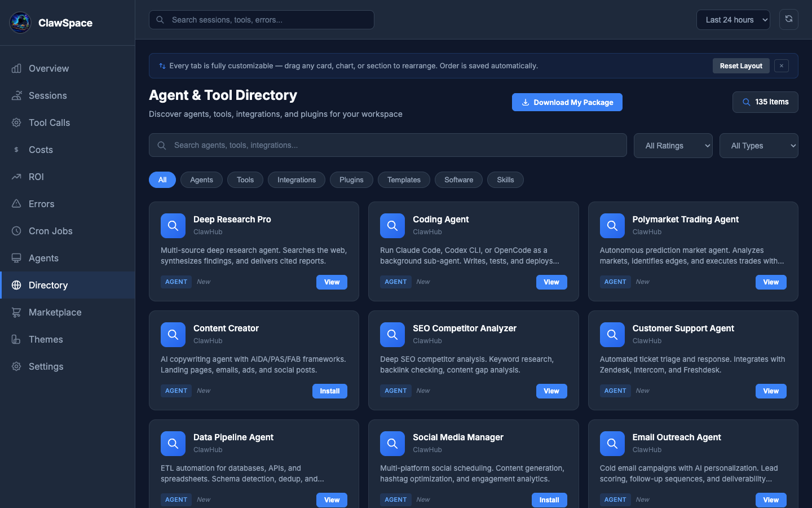The width and height of the screenshot is (812, 508).
Task: Select the Integrations category tab
Action: pyautogui.click(x=297, y=179)
